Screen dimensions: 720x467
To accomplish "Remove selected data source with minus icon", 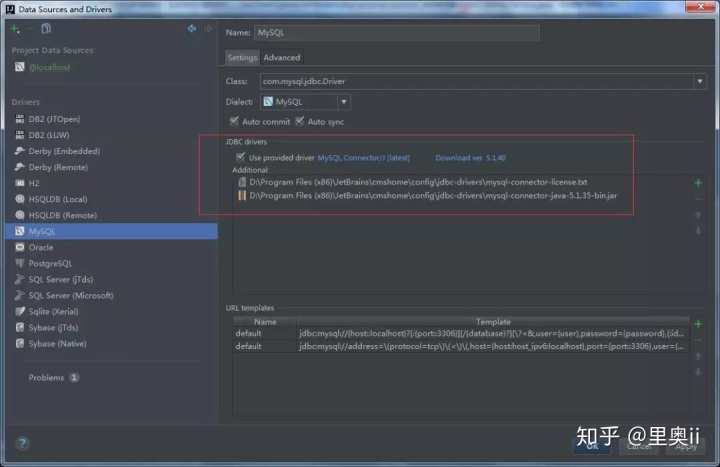I will [31, 29].
